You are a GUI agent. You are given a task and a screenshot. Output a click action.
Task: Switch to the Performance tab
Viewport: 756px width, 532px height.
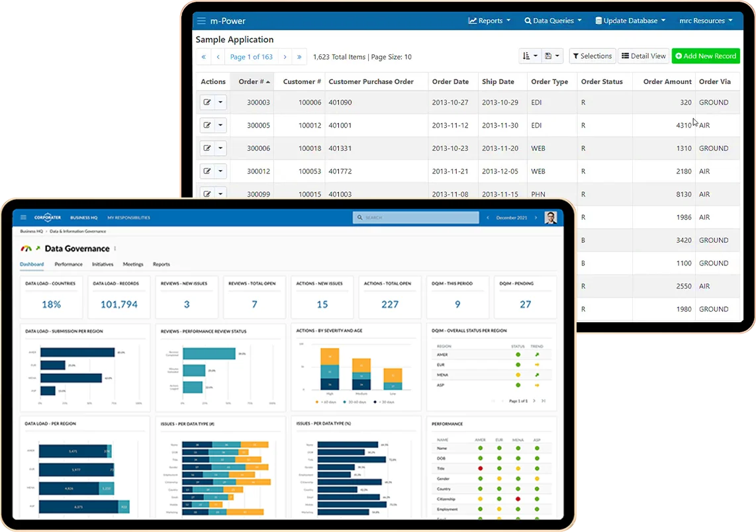click(x=68, y=264)
